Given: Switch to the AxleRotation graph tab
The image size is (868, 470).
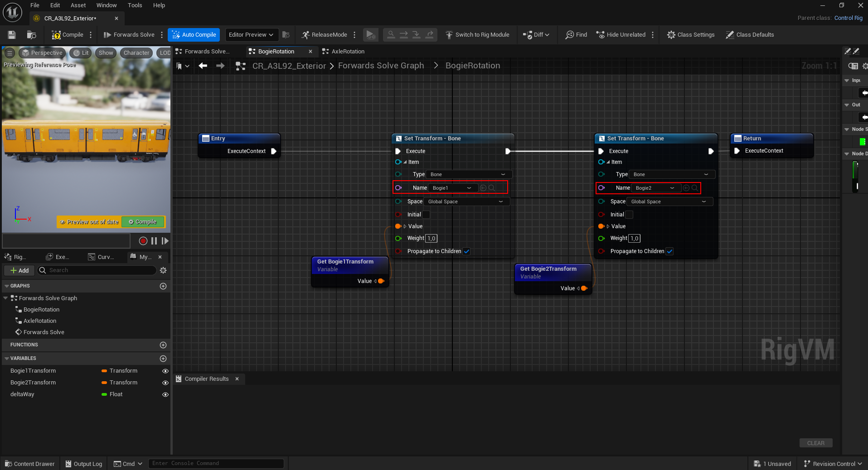Looking at the screenshot, I should coord(347,52).
